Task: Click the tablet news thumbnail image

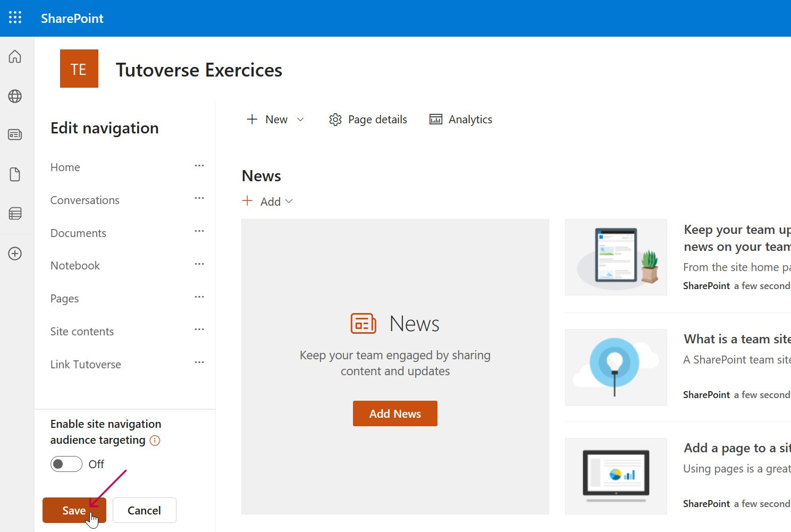Action: [x=616, y=257]
